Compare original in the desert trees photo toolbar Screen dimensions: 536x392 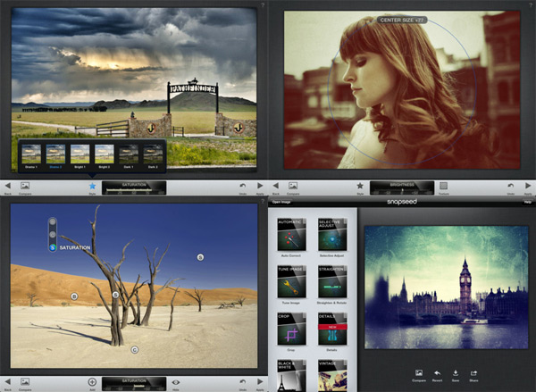25,382
